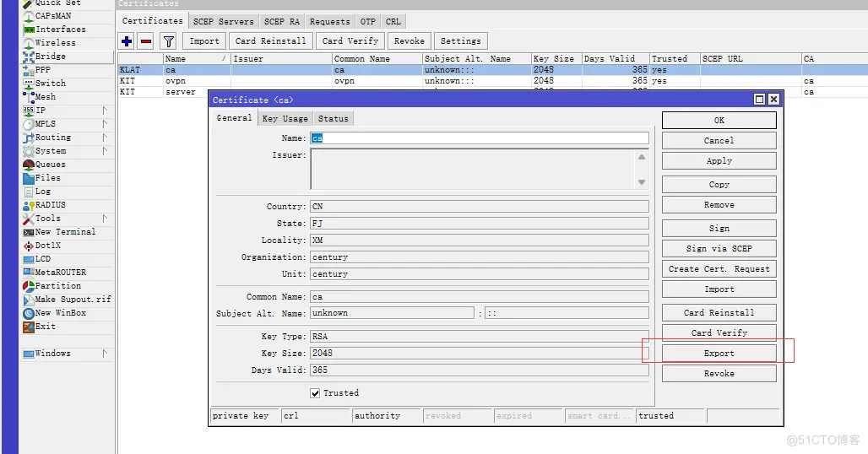Click the funnel filter icon
The width and height of the screenshot is (868, 454).
(168, 41)
